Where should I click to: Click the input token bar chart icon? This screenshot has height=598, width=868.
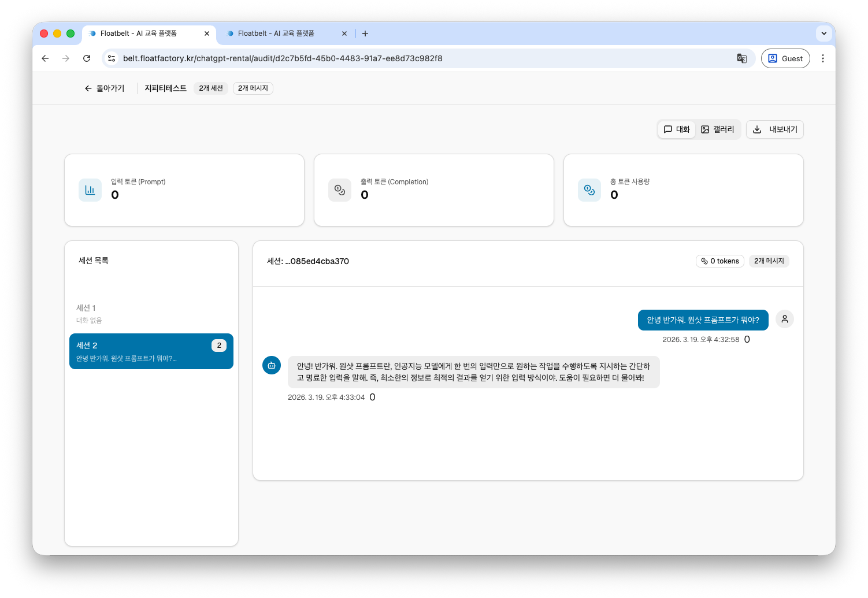coord(90,190)
